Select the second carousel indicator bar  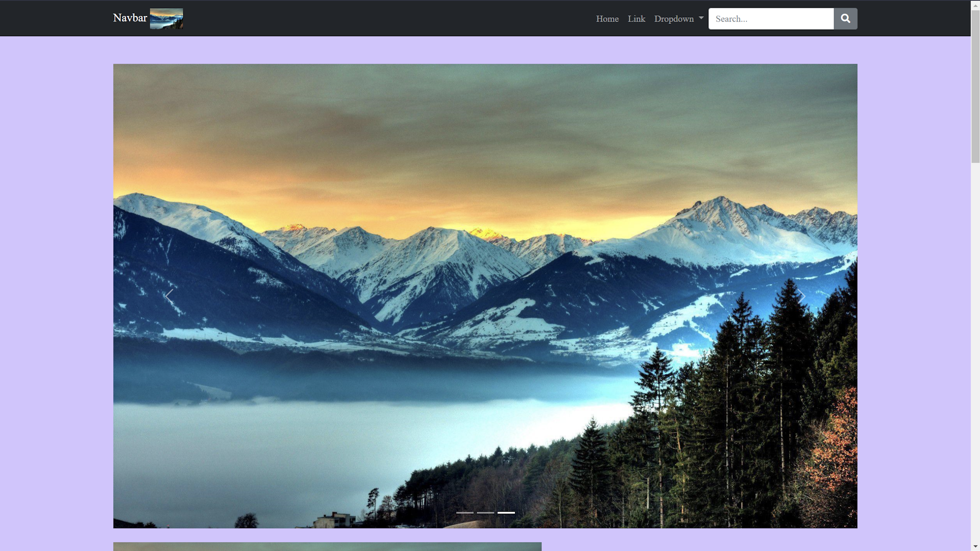tap(485, 512)
